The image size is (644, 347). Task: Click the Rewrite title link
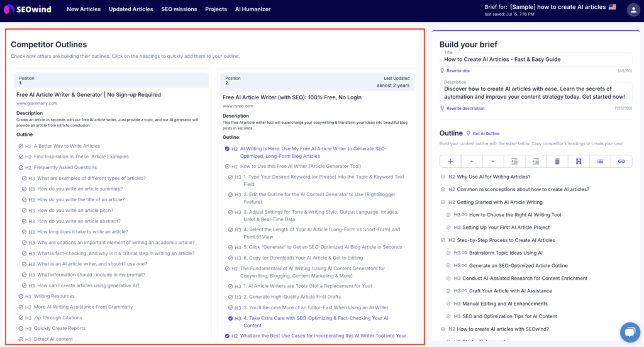458,70
